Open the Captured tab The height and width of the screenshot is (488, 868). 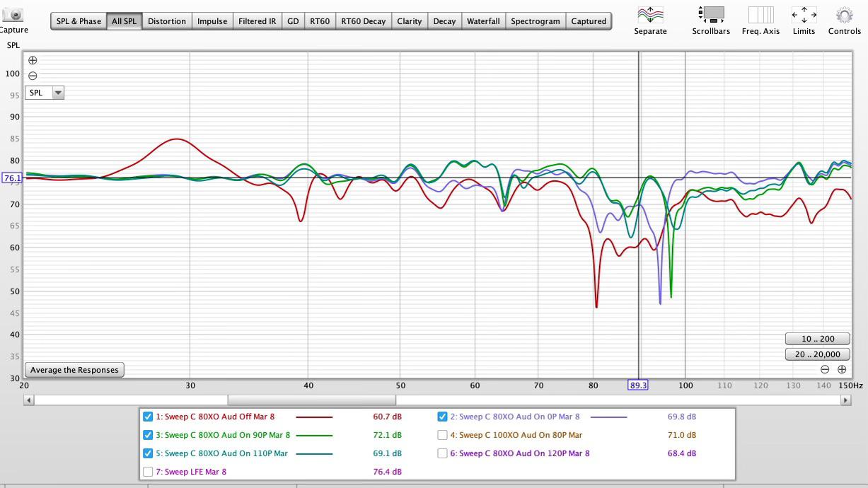pos(589,21)
